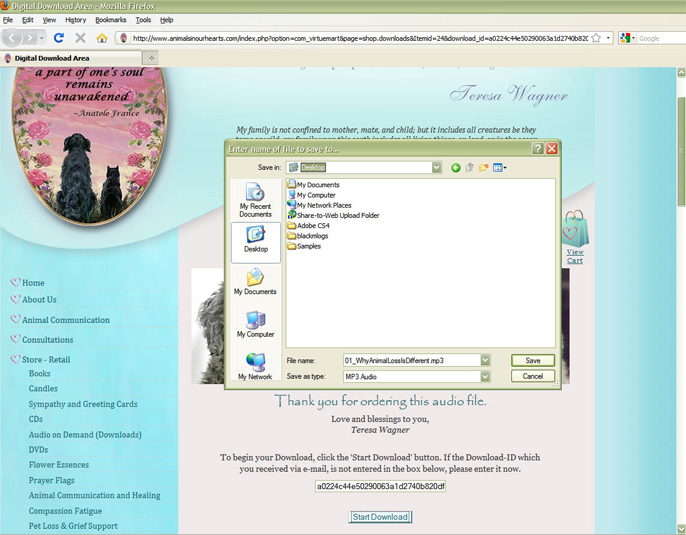Click the Download-ID input field
The image size is (686, 535).
point(380,486)
